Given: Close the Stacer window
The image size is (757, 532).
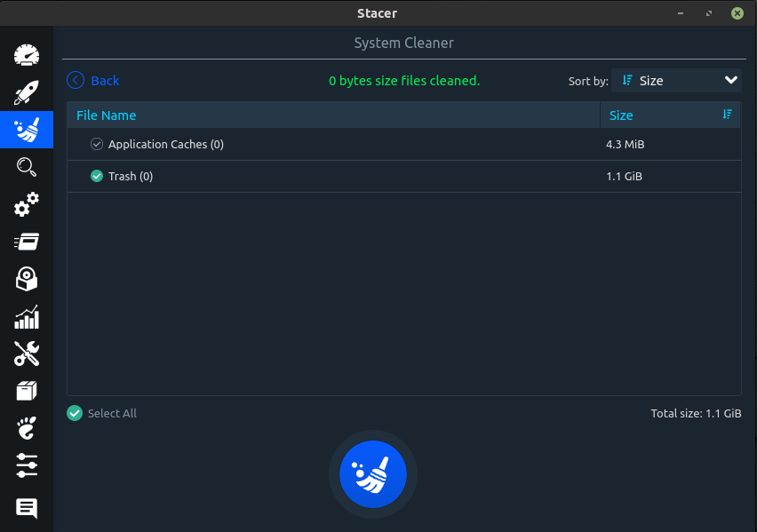Looking at the screenshot, I should pos(737,13).
